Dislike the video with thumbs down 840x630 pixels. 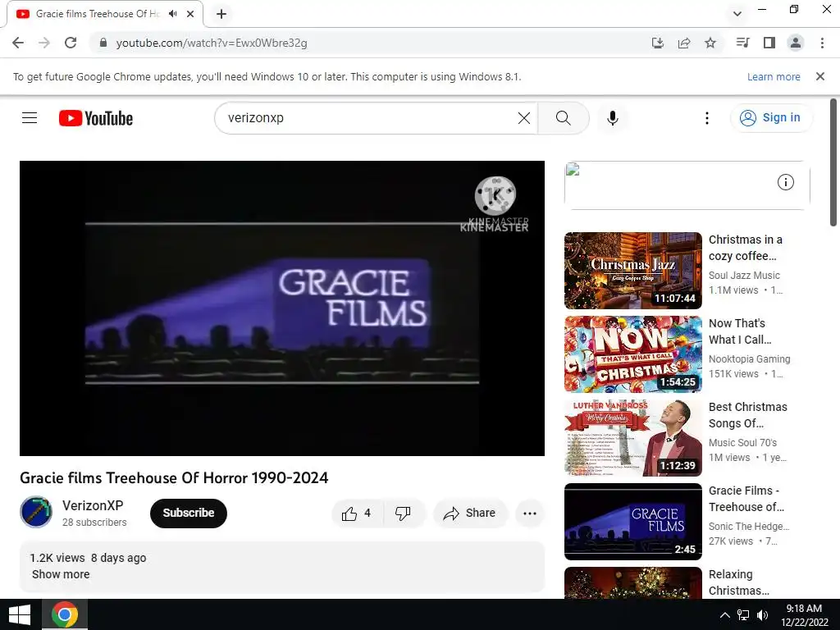tap(404, 514)
